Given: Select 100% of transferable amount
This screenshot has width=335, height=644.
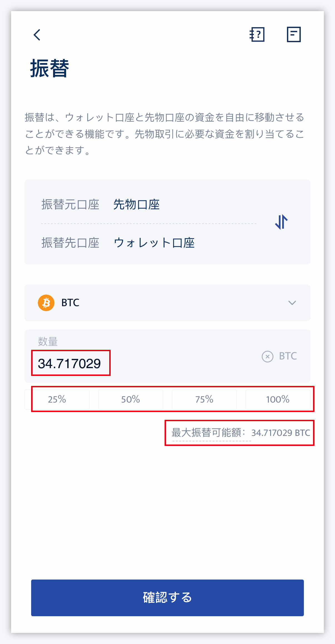Looking at the screenshot, I should pos(278,399).
